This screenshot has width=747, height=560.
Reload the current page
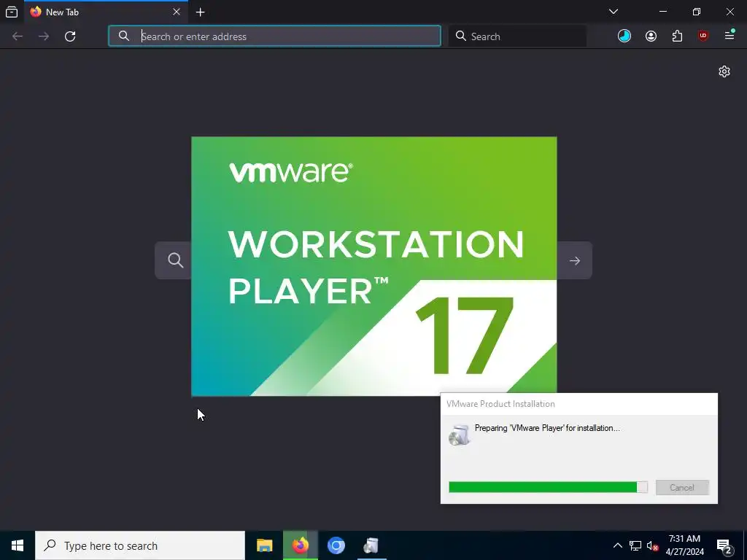point(70,36)
